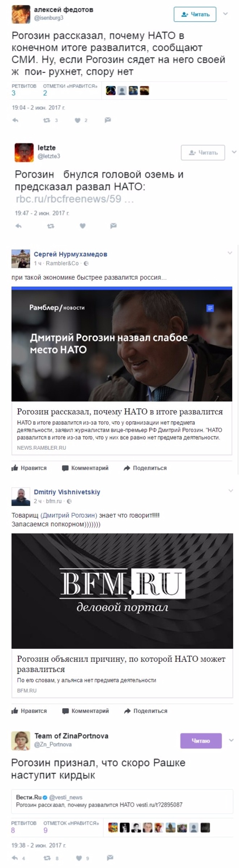
Task: Follow letzte with the Читать button
Action: 203,152
